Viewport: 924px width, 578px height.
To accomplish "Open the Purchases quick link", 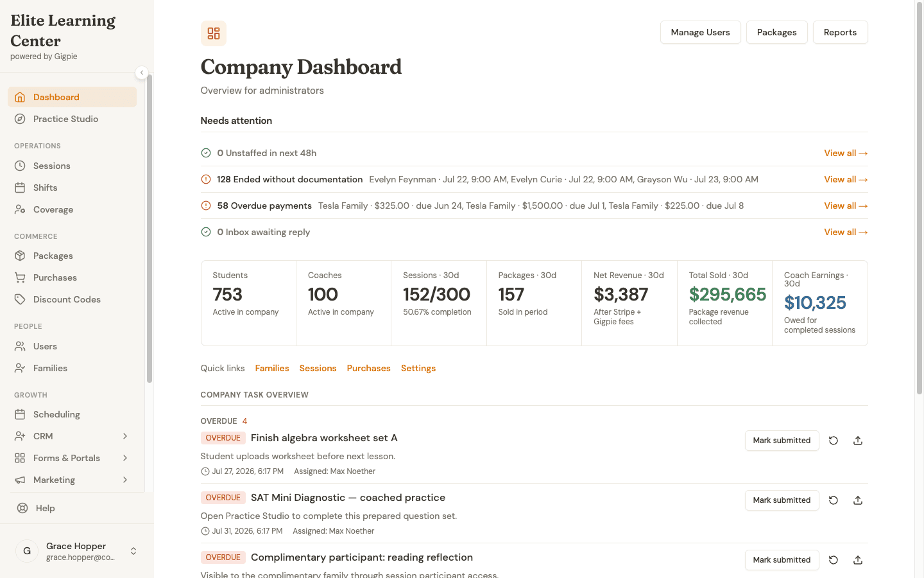I will point(368,368).
